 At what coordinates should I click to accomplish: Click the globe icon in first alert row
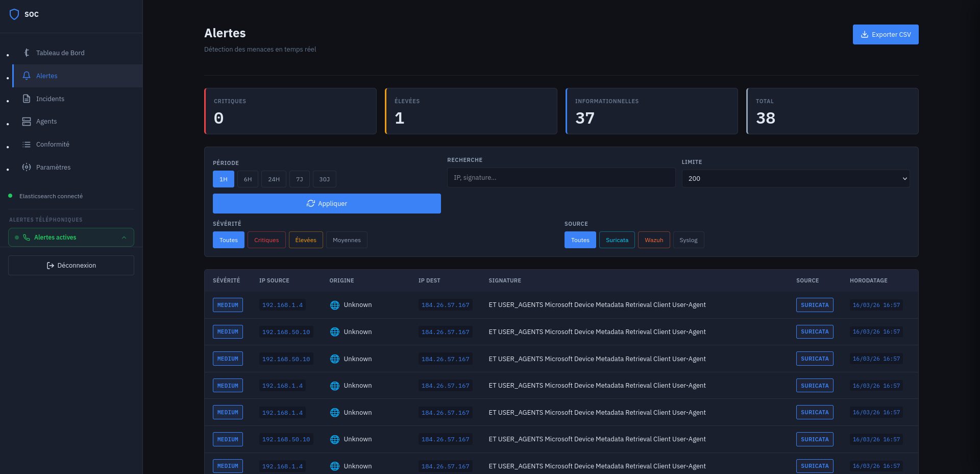335,305
